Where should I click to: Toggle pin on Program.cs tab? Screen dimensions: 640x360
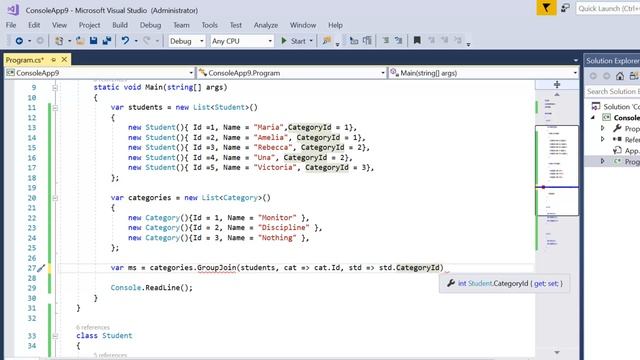tap(53, 60)
